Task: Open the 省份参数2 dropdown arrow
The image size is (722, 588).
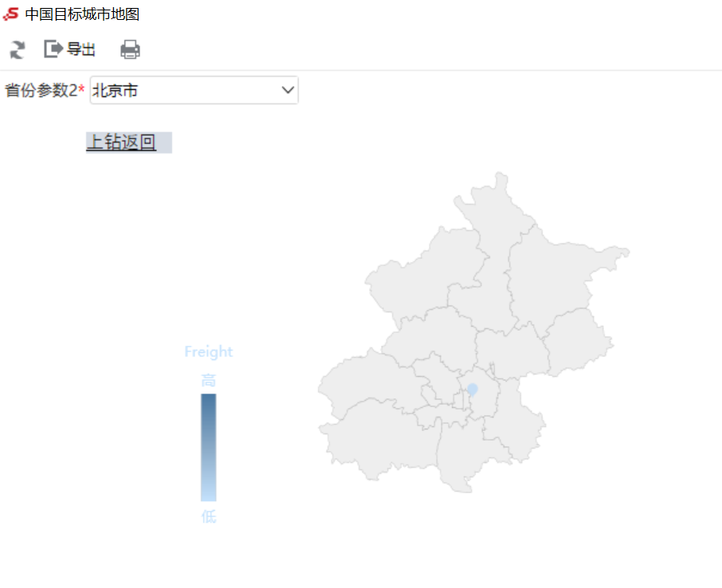Action: (288, 90)
